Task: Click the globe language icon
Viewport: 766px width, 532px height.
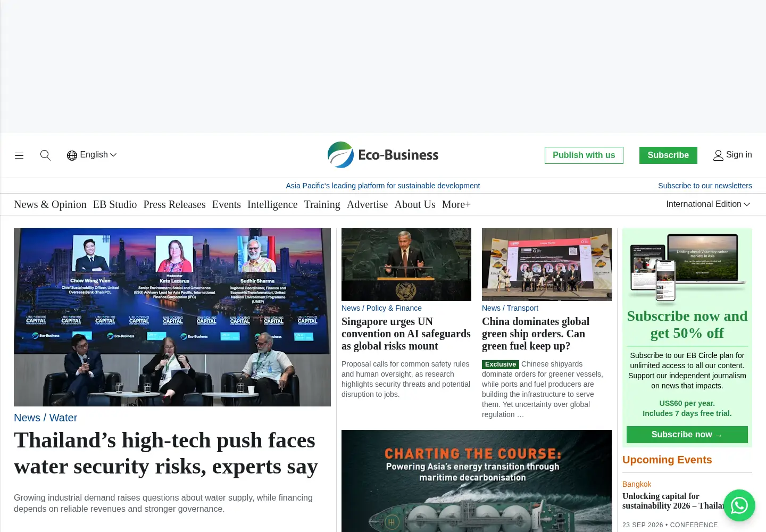Action: click(72, 155)
